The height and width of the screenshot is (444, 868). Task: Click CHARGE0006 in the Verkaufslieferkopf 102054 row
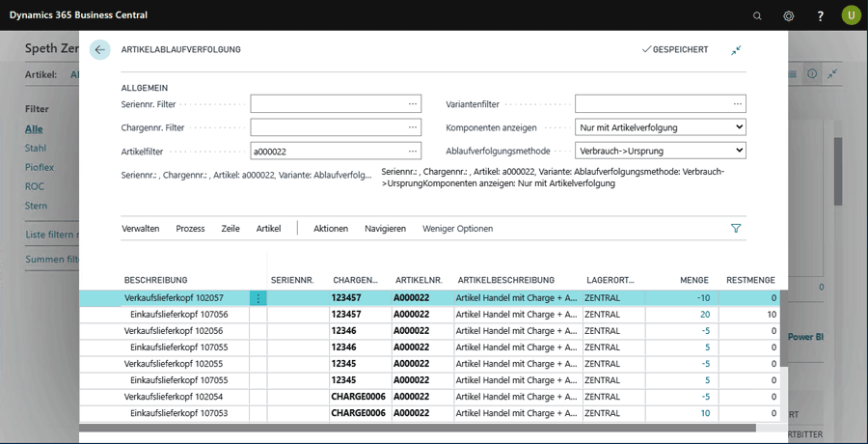point(358,397)
